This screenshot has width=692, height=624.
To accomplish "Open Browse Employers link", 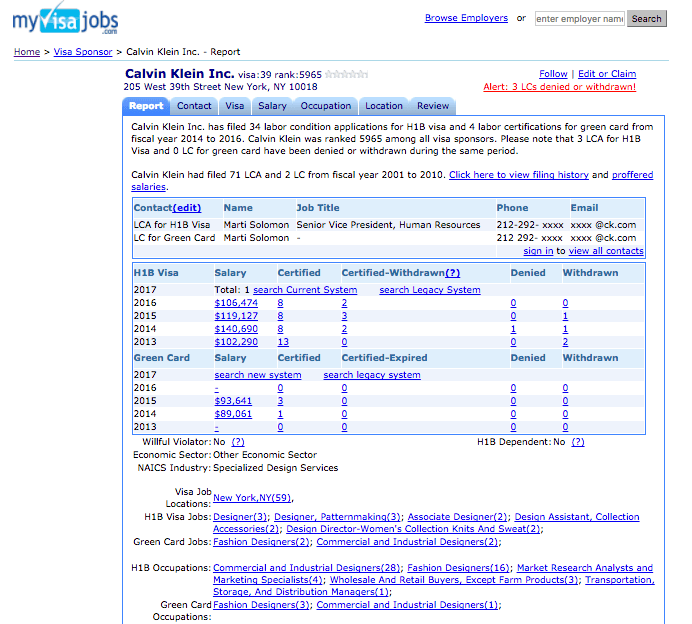I will coord(466,18).
